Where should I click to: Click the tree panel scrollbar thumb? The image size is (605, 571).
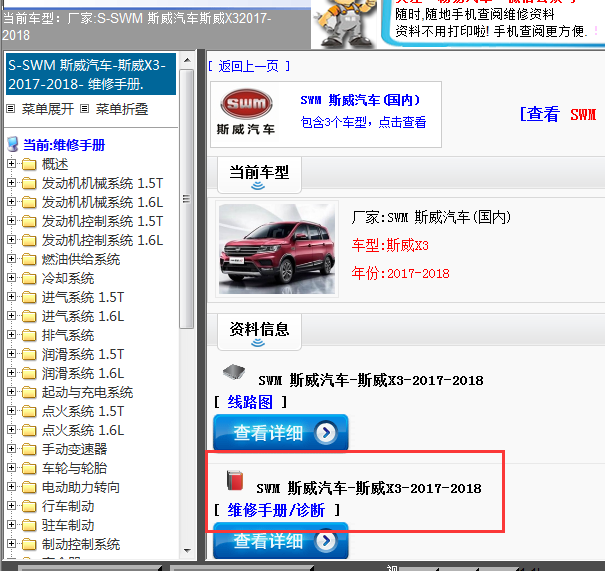[187, 199]
